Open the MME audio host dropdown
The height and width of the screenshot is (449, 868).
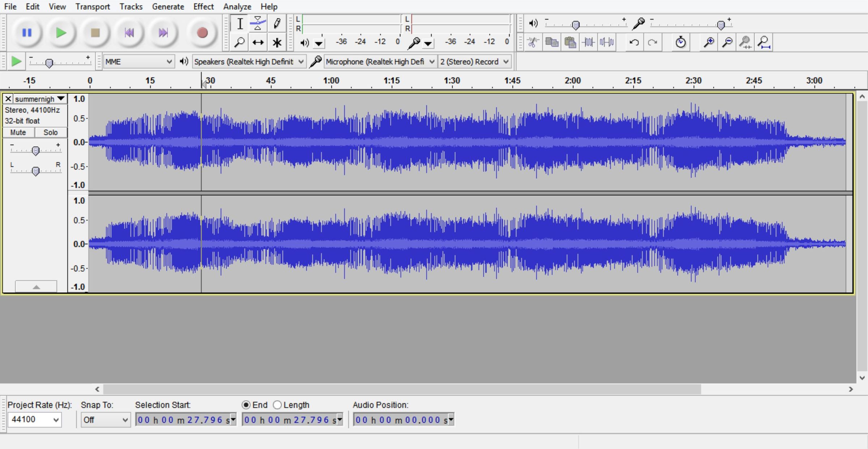pos(138,62)
